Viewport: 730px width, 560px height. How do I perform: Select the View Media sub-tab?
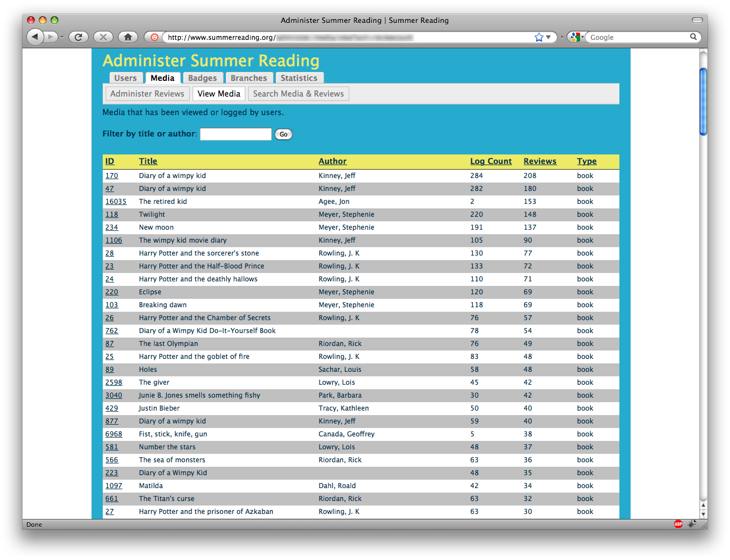tap(219, 94)
